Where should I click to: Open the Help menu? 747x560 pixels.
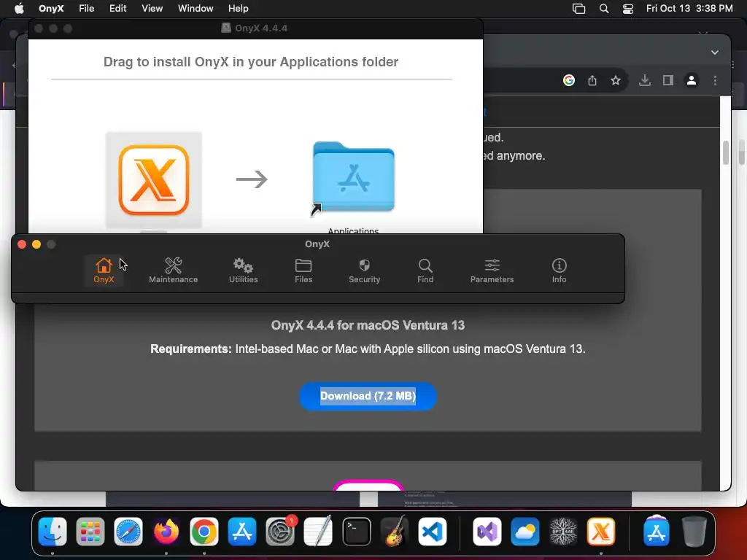tap(239, 9)
